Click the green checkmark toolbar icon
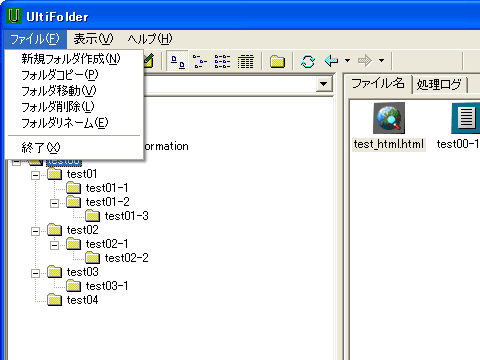This screenshot has width=480, height=360. click(x=148, y=61)
